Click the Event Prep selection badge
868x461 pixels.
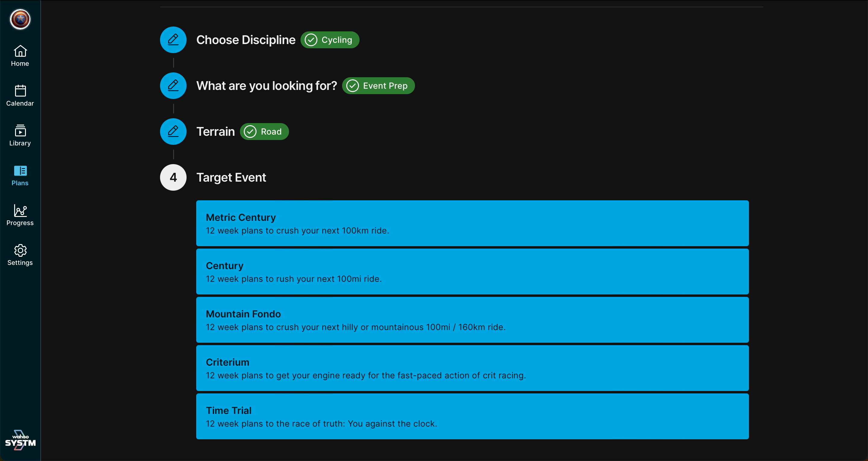click(x=378, y=86)
